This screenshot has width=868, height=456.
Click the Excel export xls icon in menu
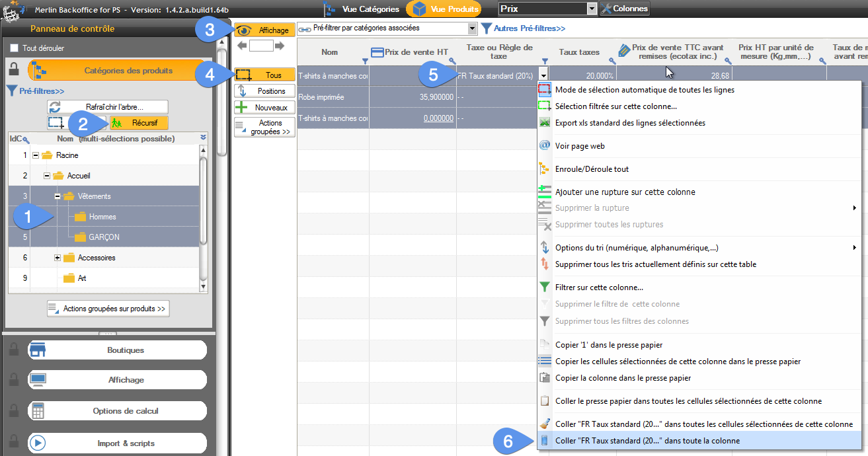(545, 123)
